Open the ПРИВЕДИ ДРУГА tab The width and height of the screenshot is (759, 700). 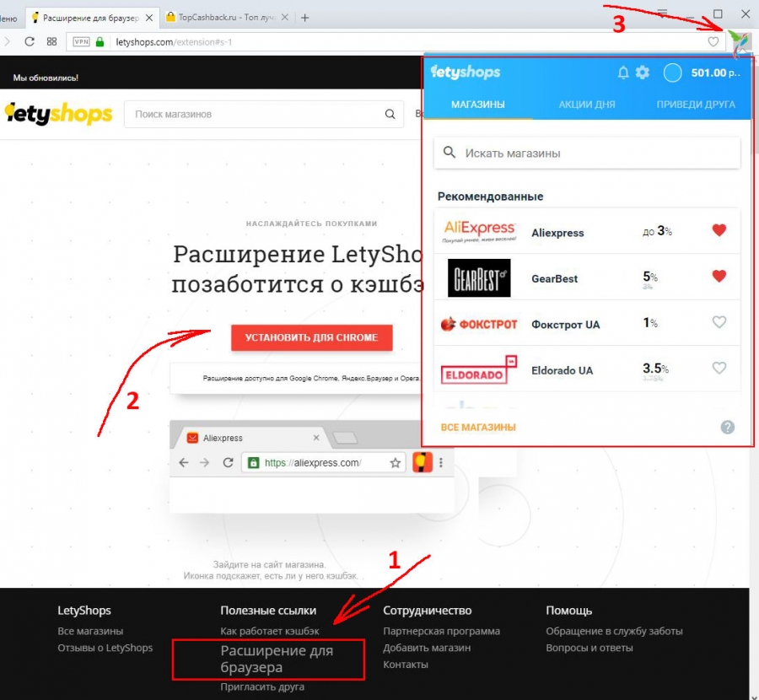[696, 105]
